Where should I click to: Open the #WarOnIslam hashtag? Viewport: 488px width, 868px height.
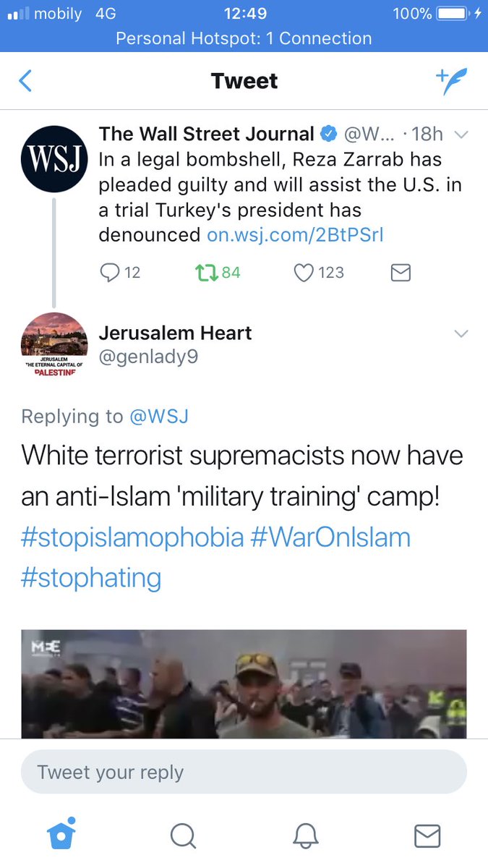(330, 539)
